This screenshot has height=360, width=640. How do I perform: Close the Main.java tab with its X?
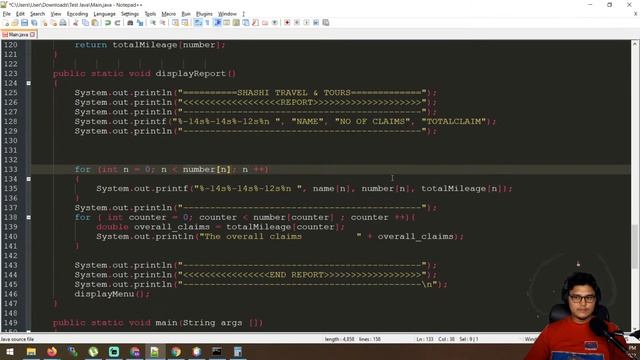[33, 35]
